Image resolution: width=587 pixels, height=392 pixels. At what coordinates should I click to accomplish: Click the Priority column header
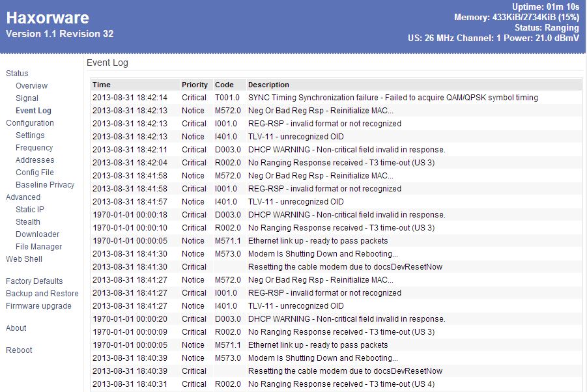pyautogui.click(x=195, y=85)
